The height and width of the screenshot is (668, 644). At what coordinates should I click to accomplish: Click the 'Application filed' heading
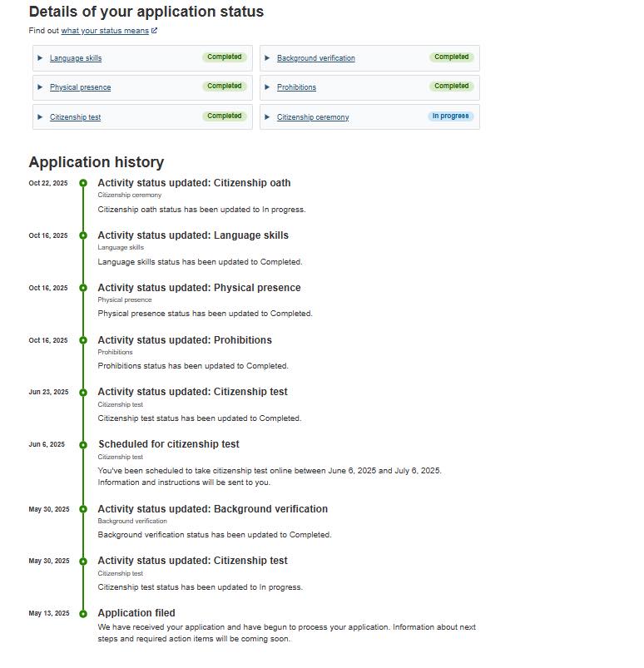tap(136, 613)
